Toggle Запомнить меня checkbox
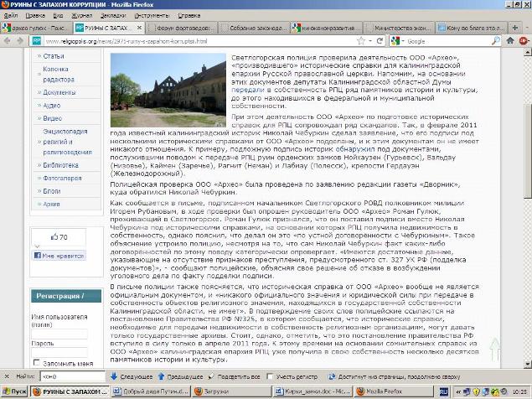 pyautogui.click(x=36, y=363)
